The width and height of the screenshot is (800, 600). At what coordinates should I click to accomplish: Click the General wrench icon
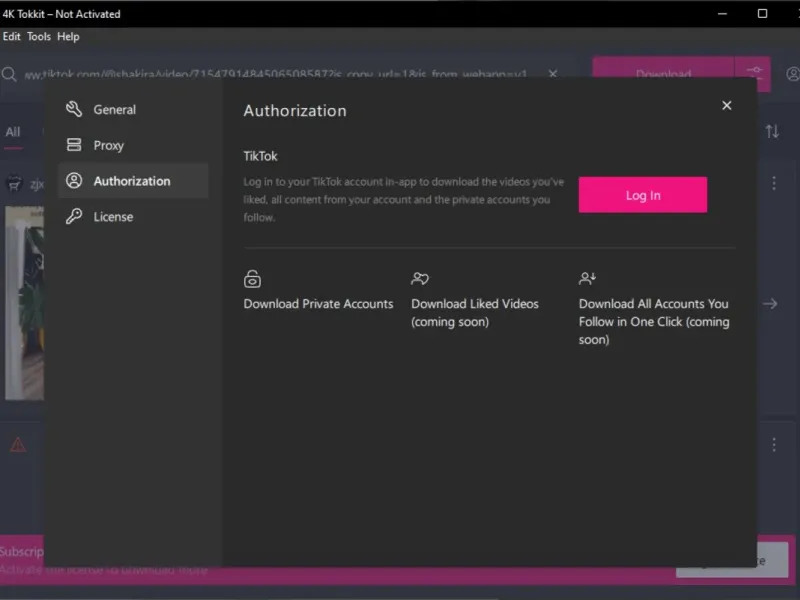[74, 109]
